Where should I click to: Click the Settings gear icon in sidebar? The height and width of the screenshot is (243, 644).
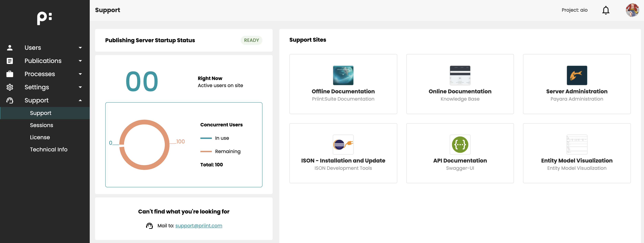[10, 87]
